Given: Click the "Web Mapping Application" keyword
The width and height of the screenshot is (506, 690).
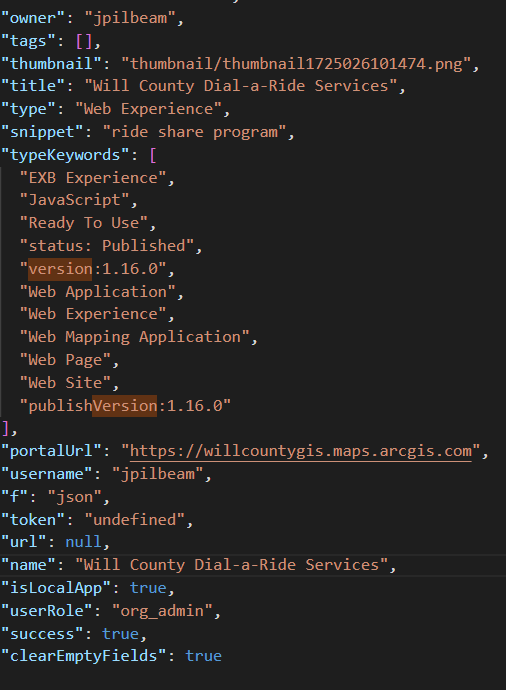Looking at the screenshot, I should [x=135, y=337].
